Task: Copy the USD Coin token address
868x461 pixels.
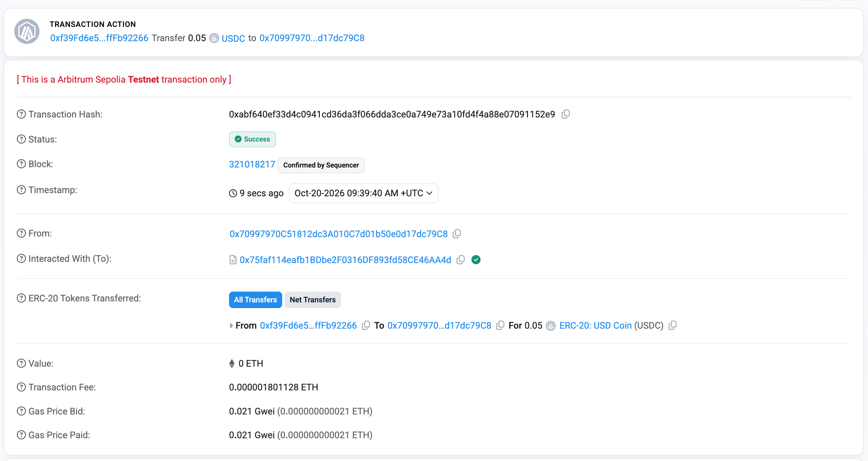Action: tap(673, 325)
